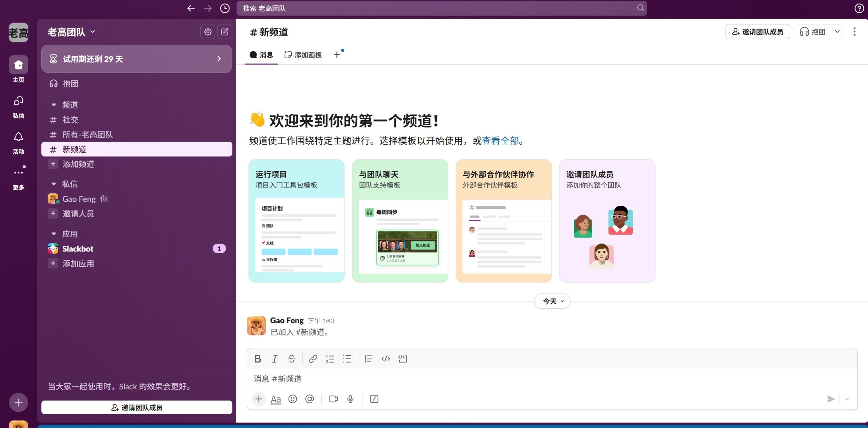Click the round plus button in left rail
Screen dimensions: 868x428
tap(19, 403)
